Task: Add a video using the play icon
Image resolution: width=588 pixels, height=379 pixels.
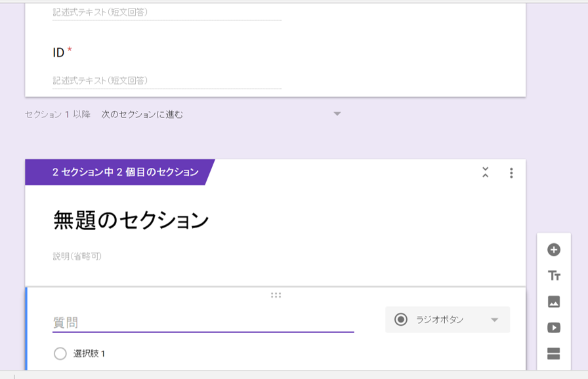Action: [x=554, y=328]
